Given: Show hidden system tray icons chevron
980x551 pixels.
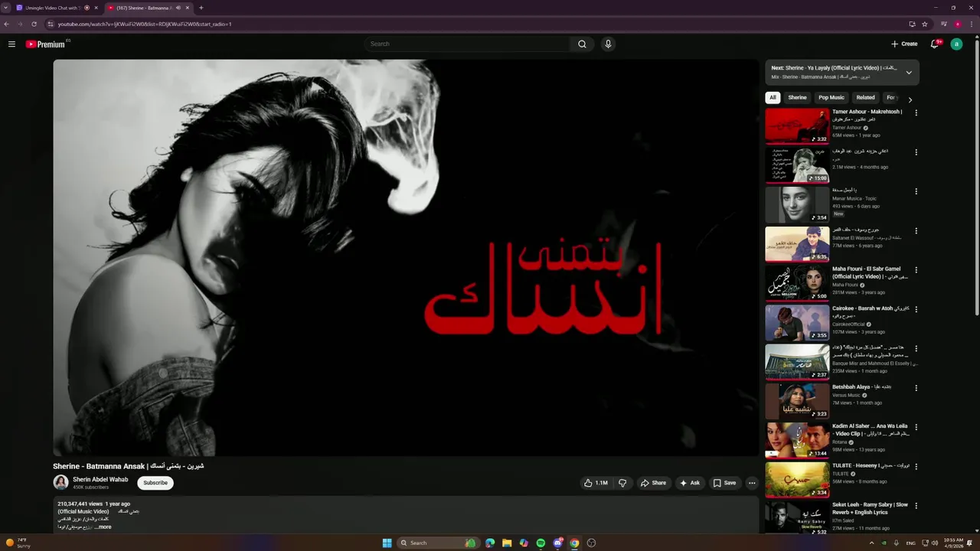Looking at the screenshot, I should pyautogui.click(x=871, y=543).
